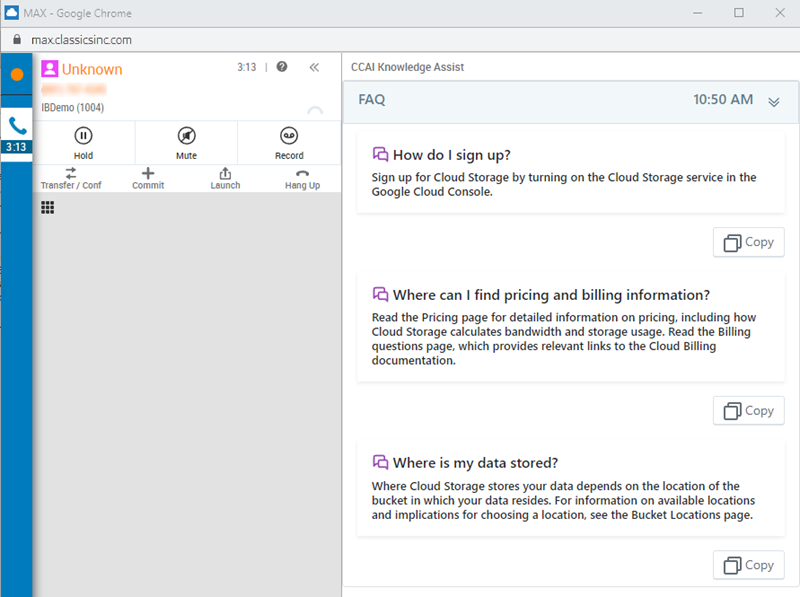Start recording with the Record button
This screenshot has height=597, width=800.
coord(289,143)
